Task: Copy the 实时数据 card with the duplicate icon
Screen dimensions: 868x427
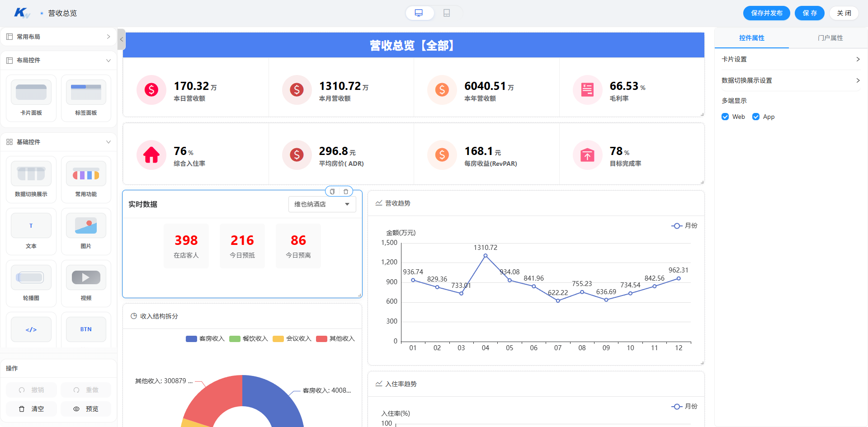Action: (x=332, y=192)
